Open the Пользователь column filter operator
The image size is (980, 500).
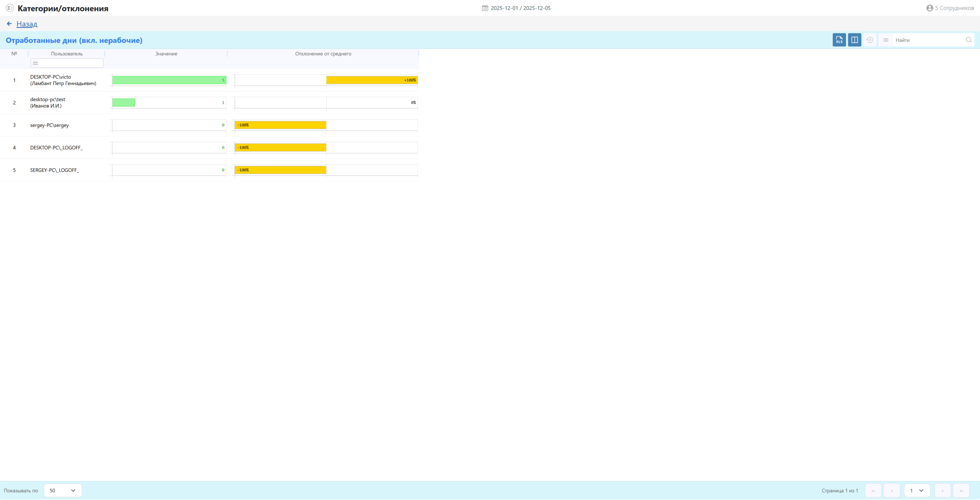(35, 63)
